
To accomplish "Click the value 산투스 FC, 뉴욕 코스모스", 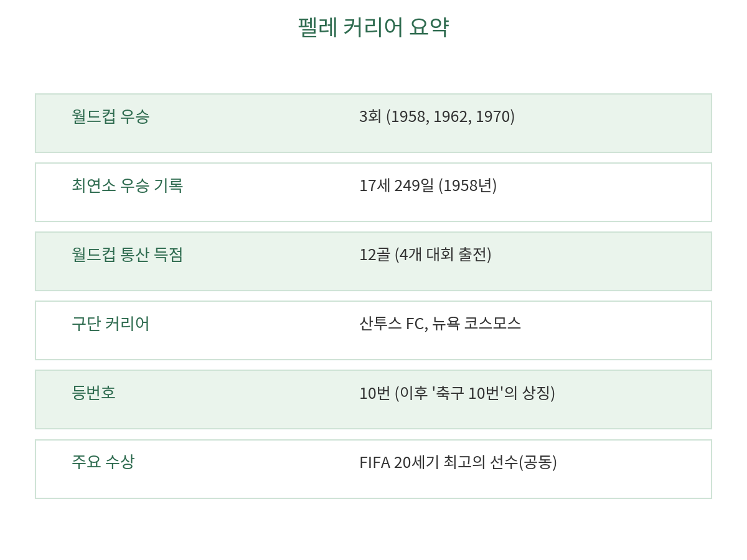I will tap(440, 324).
